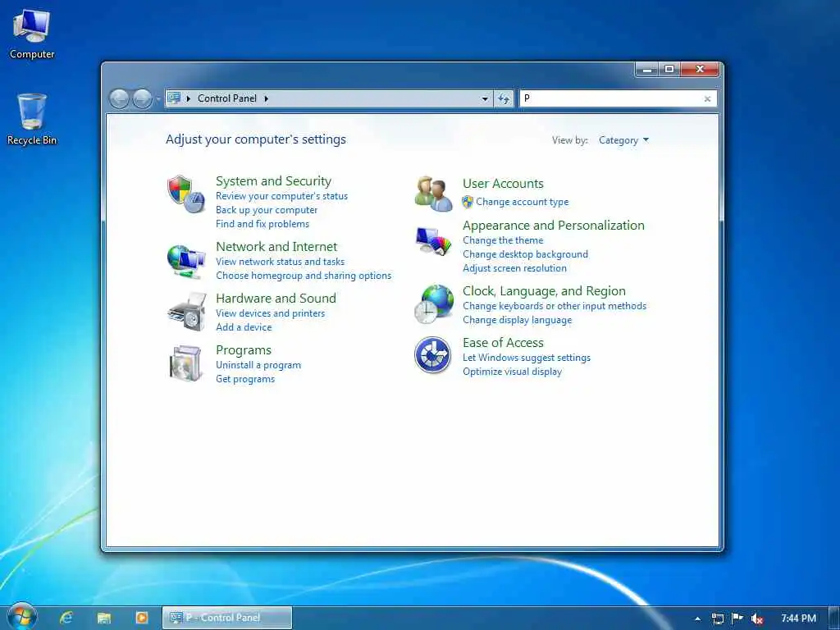The height and width of the screenshot is (630, 840).
Task: Click Get programs link
Action: pyautogui.click(x=244, y=379)
